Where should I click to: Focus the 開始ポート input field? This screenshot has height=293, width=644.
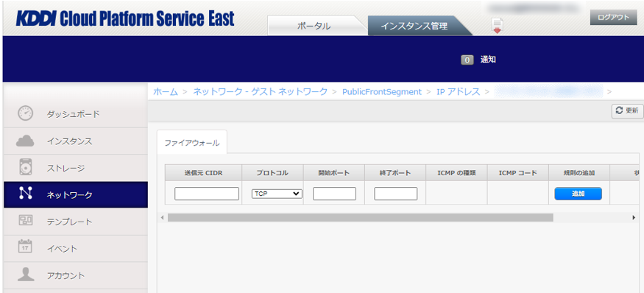pyautogui.click(x=334, y=194)
